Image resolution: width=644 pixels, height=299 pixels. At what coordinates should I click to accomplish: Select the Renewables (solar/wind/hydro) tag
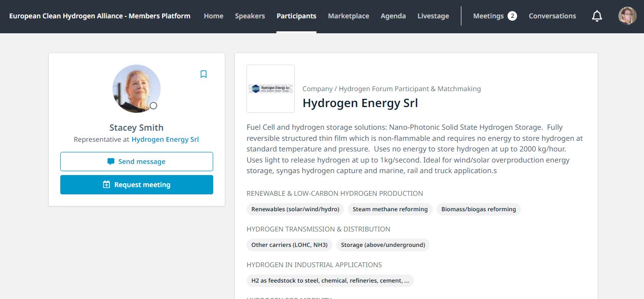pos(295,209)
